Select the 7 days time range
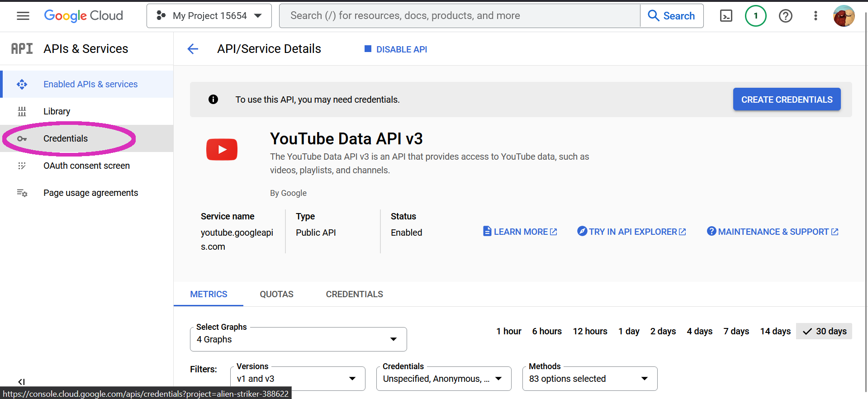Viewport: 868px width, 399px height. point(736,331)
